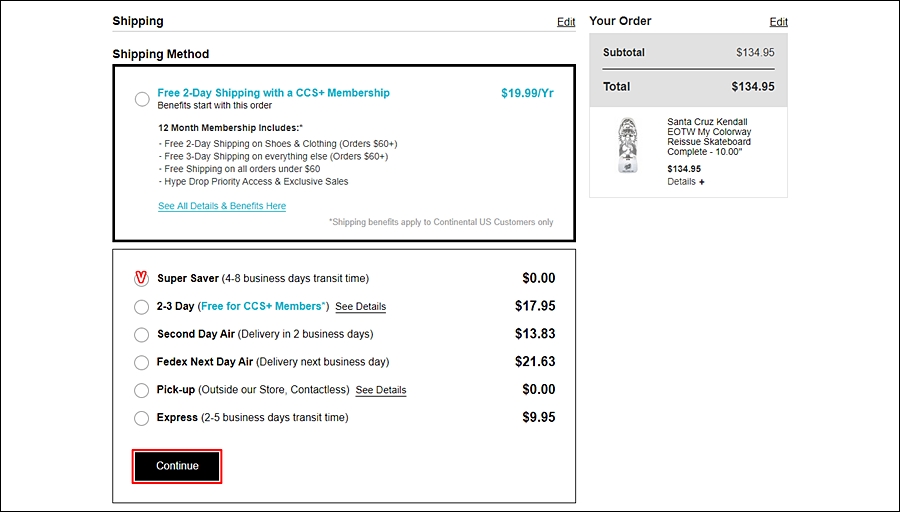Click the Continue button
Image resolution: width=900 pixels, height=512 pixels.
(177, 466)
